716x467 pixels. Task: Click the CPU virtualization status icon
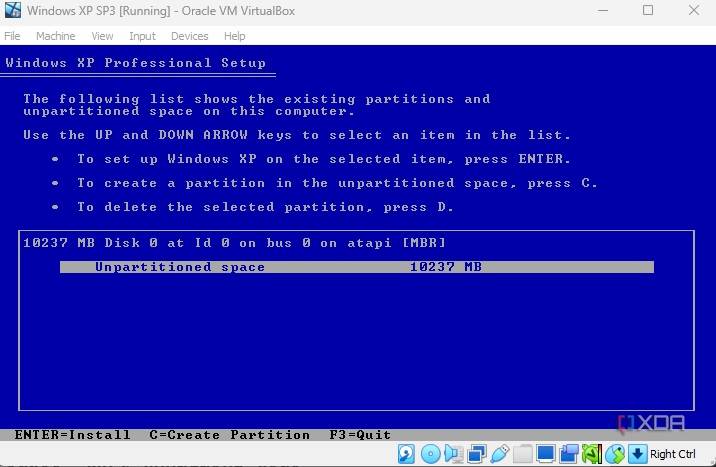(592, 454)
